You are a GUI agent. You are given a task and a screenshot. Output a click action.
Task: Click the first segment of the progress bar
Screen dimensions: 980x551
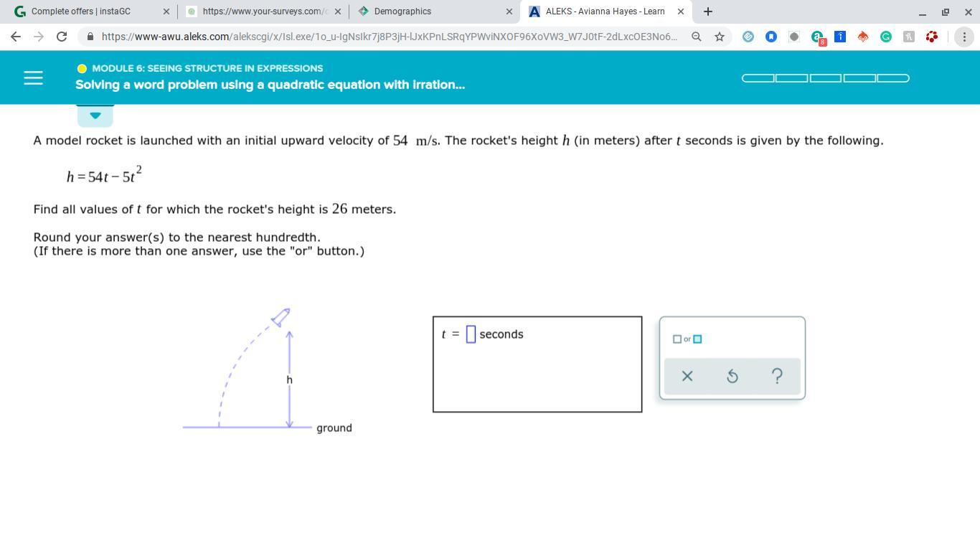point(758,78)
